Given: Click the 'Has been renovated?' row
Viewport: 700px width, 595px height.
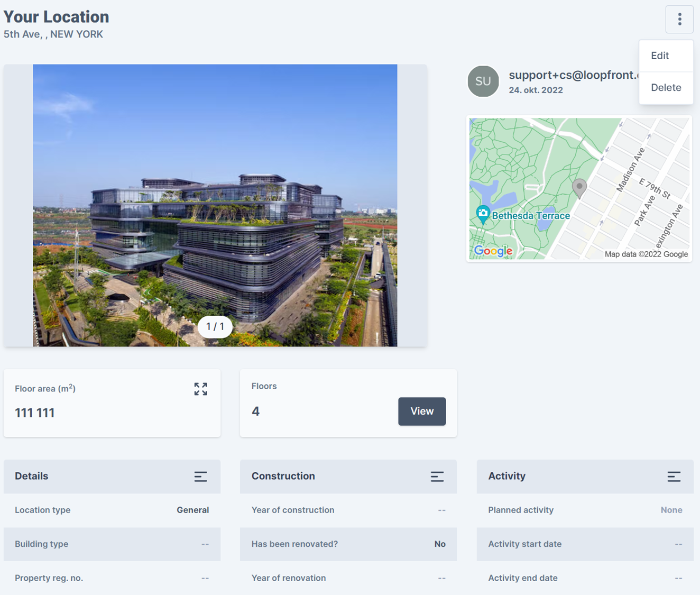Looking at the screenshot, I should 348,544.
